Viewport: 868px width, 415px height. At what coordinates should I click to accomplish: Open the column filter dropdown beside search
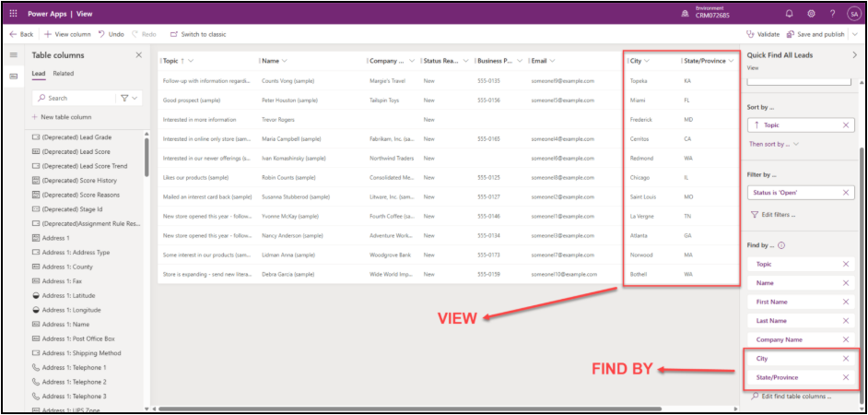[x=128, y=98]
